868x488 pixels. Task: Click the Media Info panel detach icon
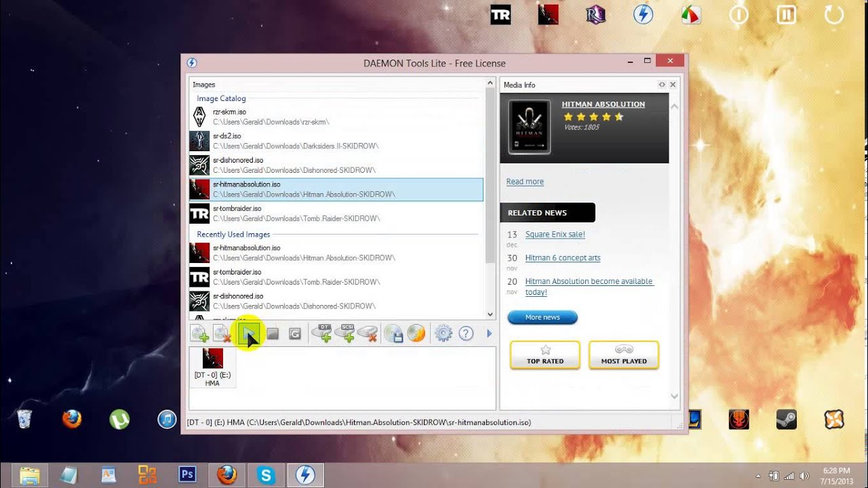(662, 85)
